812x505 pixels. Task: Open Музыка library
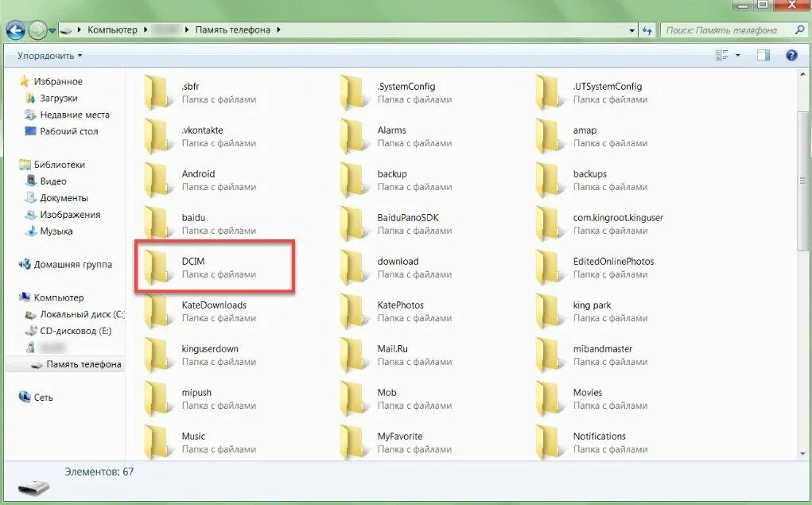tap(56, 231)
